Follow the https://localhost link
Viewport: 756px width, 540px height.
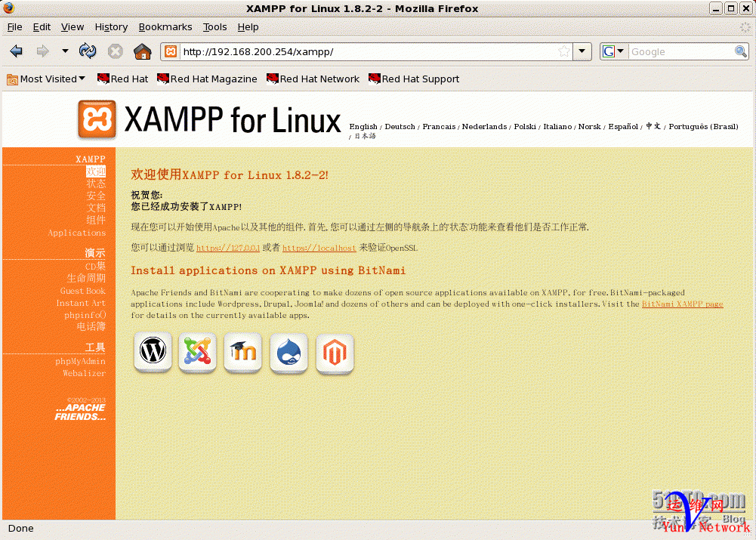click(x=319, y=248)
